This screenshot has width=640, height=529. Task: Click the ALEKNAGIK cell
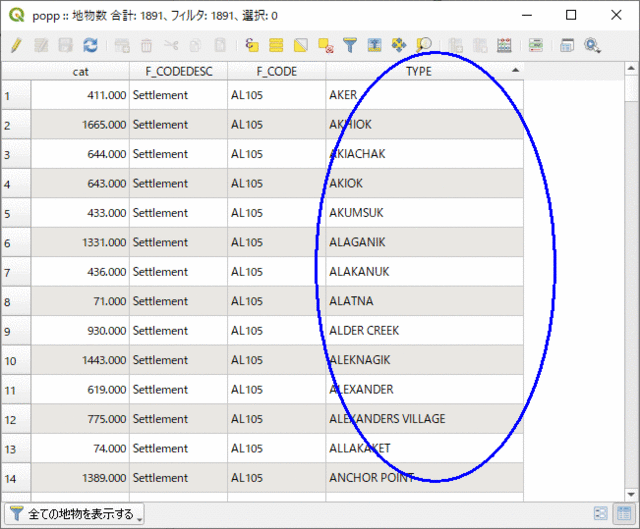pyautogui.click(x=424, y=360)
